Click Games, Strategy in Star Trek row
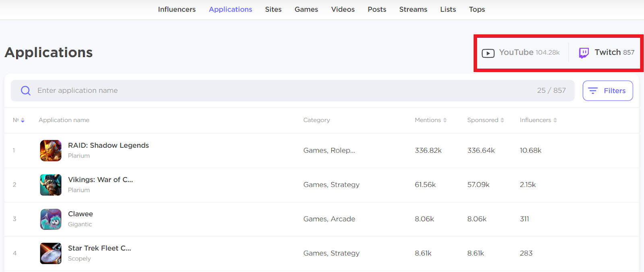The image size is (644, 272). pyautogui.click(x=331, y=254)
